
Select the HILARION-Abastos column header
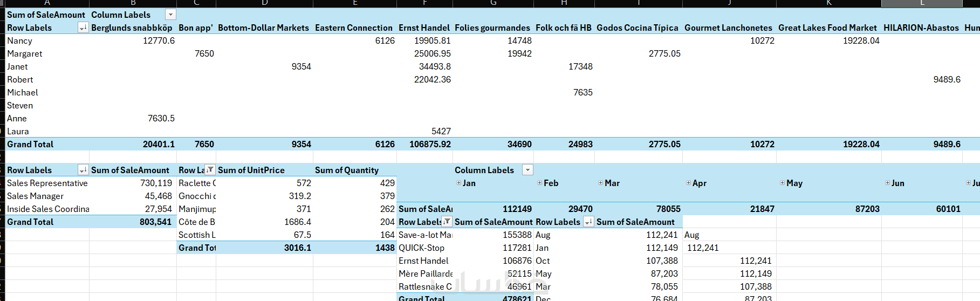coord(921,28)
